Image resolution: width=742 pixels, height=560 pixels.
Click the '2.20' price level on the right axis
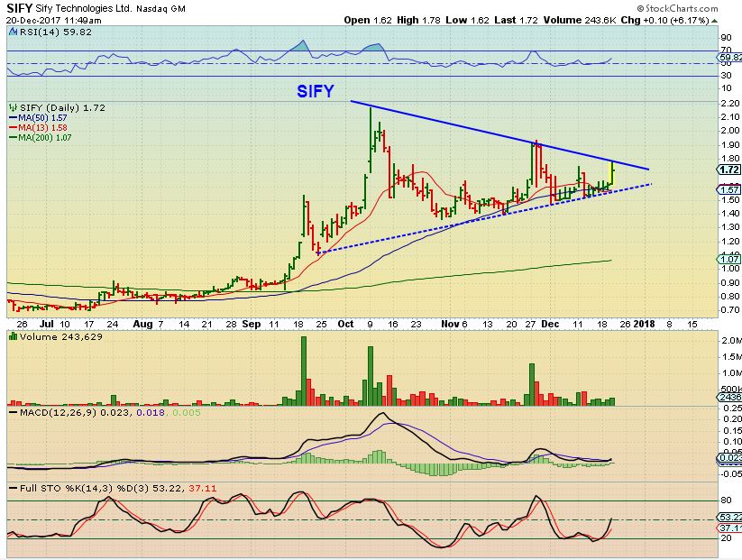(730, 103)
